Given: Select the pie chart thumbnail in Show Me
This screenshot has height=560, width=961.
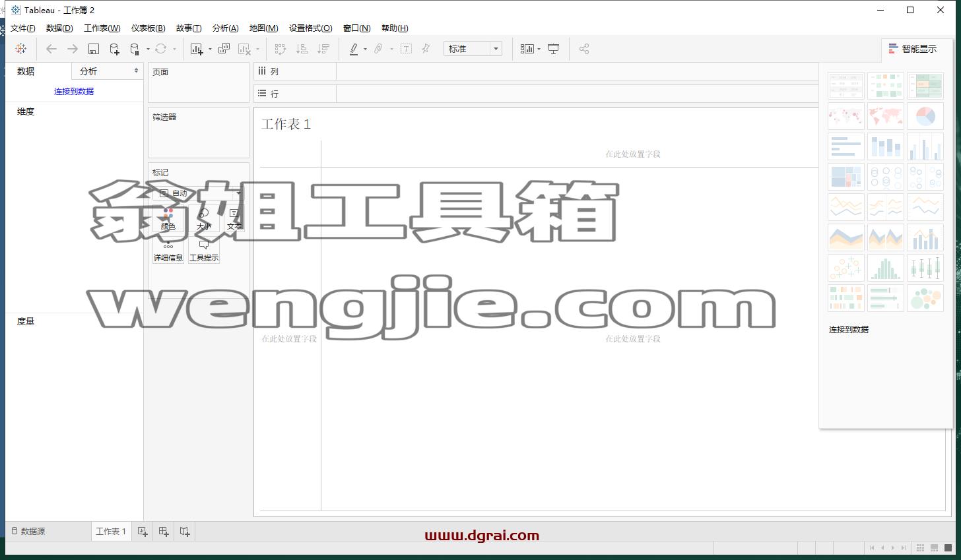Looking at the screenshot, I should (x=925, y=116).
